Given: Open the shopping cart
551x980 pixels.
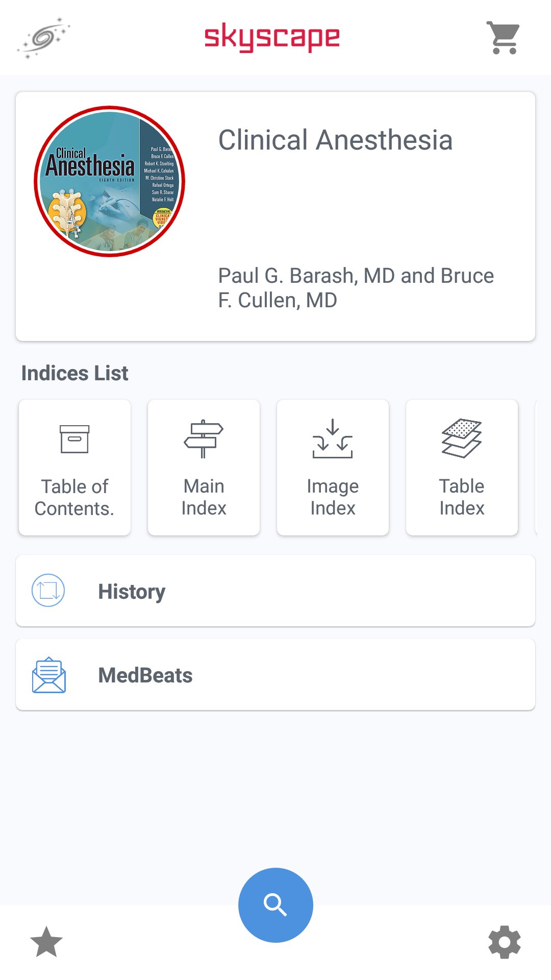Looking at the screenshot, I should (x=503, y=37).
